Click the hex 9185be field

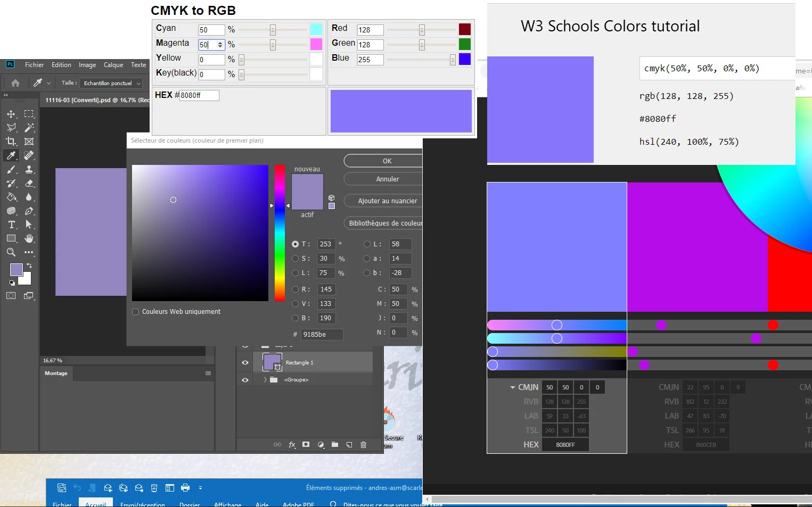[x=322, y=335]
